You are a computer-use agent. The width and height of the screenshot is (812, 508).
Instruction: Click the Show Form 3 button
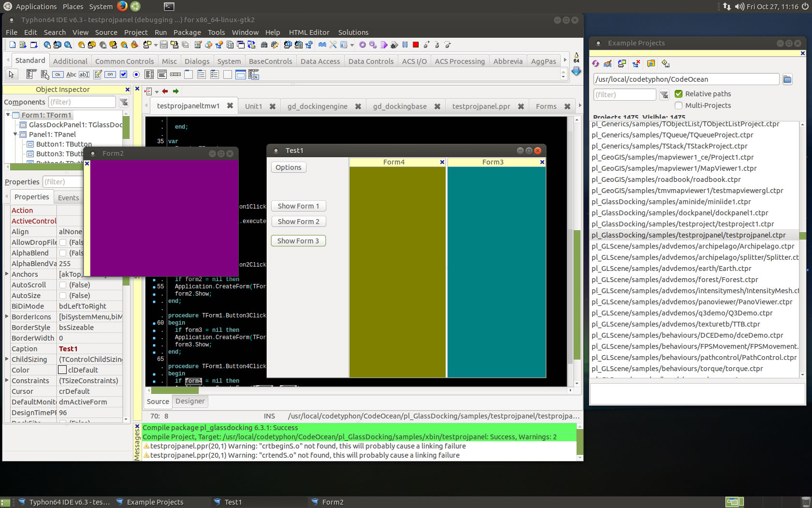coord(298,241)
